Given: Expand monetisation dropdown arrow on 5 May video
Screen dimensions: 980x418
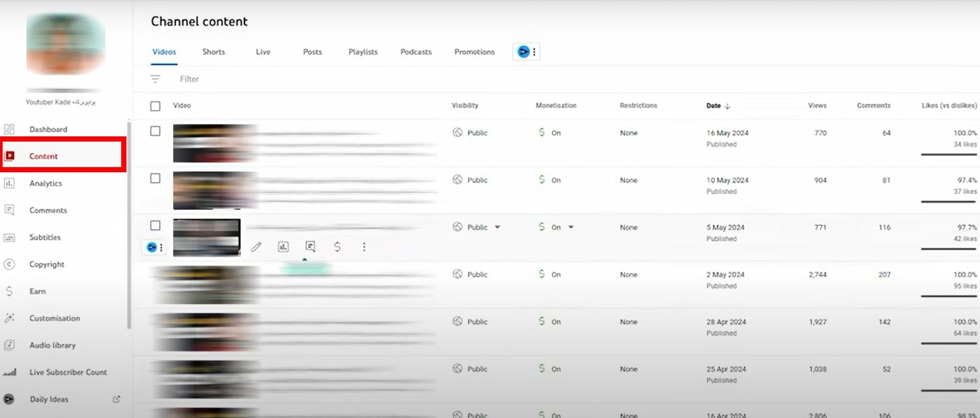Looking at the screenshot, I should (x=571, y=227).
